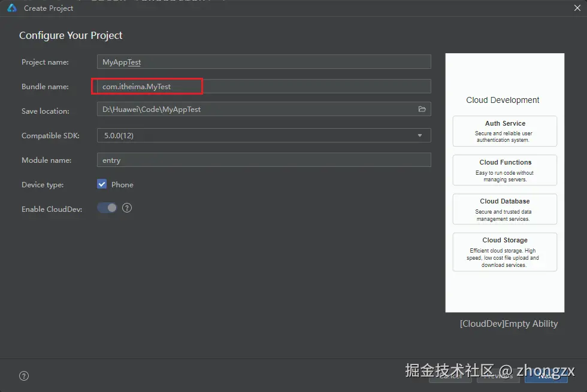Screen dimensions: 587x392
Task: Open the bottom-left help icon
Action: 24,376
